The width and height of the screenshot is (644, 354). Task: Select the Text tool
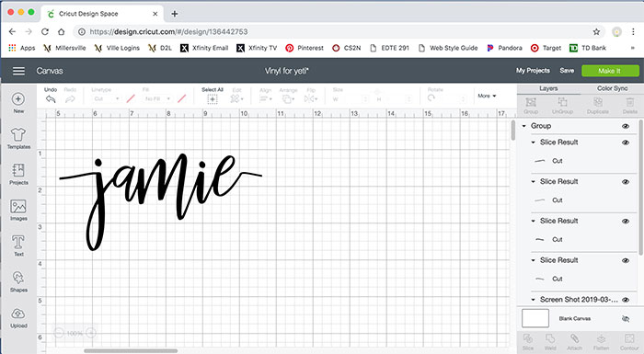[x=18, y=243]
